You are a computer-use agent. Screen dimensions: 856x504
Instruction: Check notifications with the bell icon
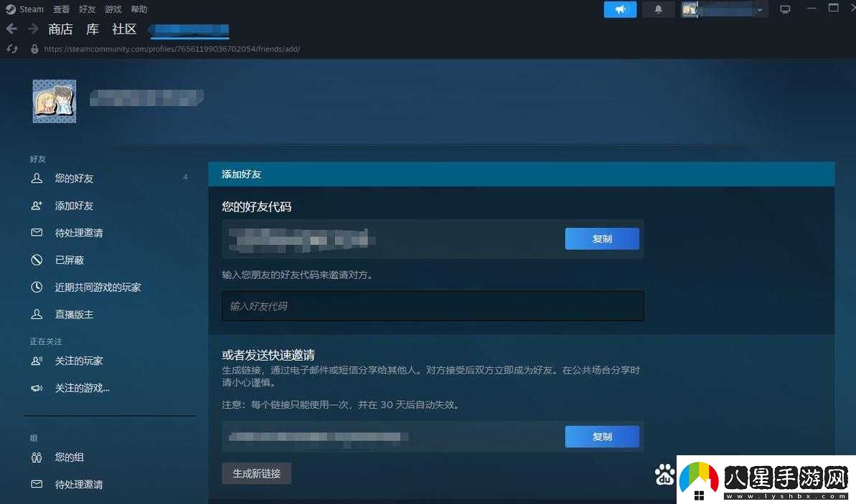tap(658, 9)
